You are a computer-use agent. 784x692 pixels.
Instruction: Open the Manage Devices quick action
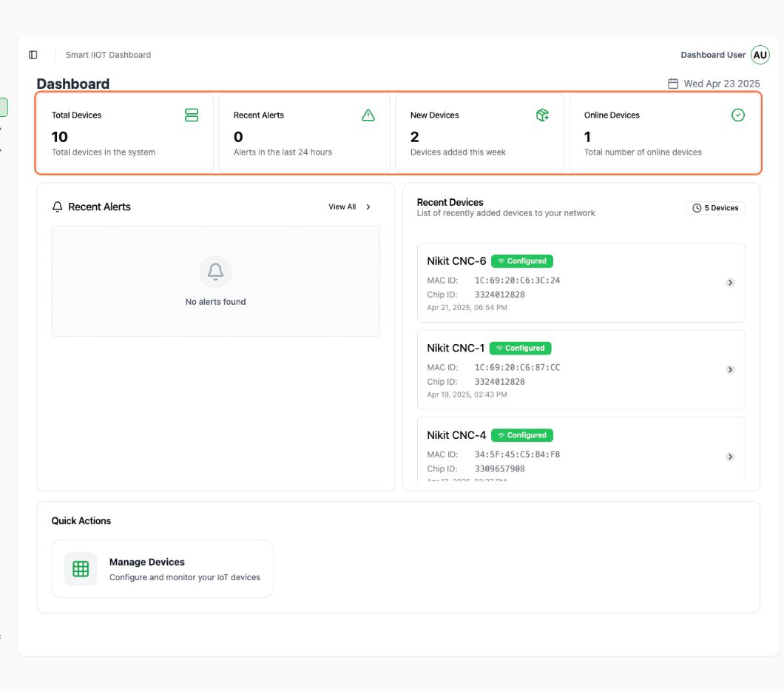point(162,568)
